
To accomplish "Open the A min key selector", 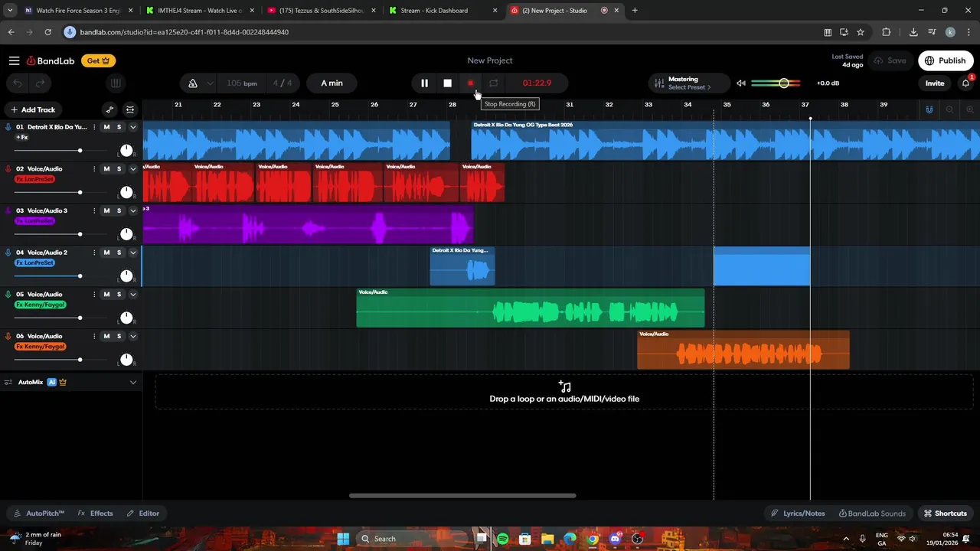I will (x=332, y=83).
